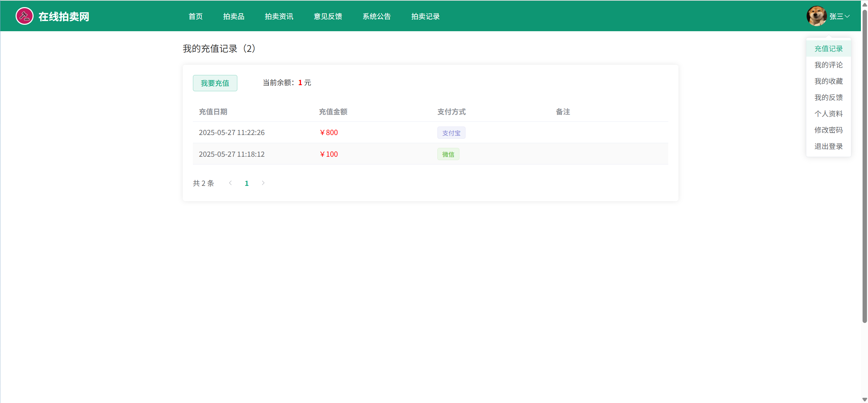Open 意见反馈 navigation link
Viewport: 868px width, 403px height.
(328, 16)
